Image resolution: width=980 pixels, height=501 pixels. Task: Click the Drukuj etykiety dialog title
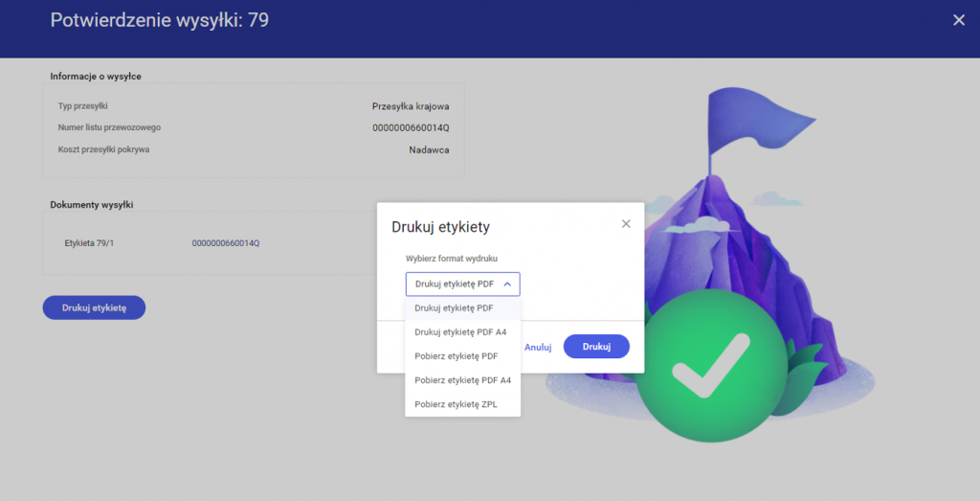click(x=440, y=227)
